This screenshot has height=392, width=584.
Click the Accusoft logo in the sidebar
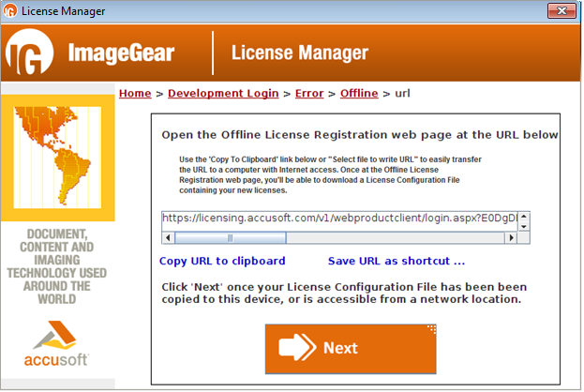pos(57,346)
